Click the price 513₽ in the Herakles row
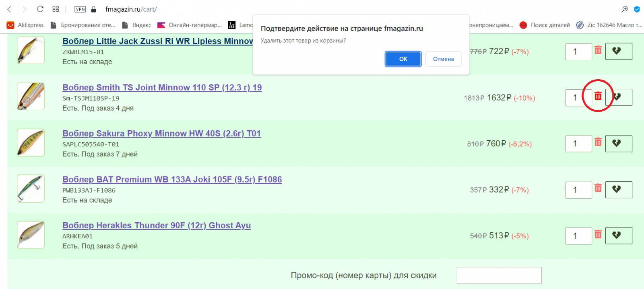 [x=499, y=236]
